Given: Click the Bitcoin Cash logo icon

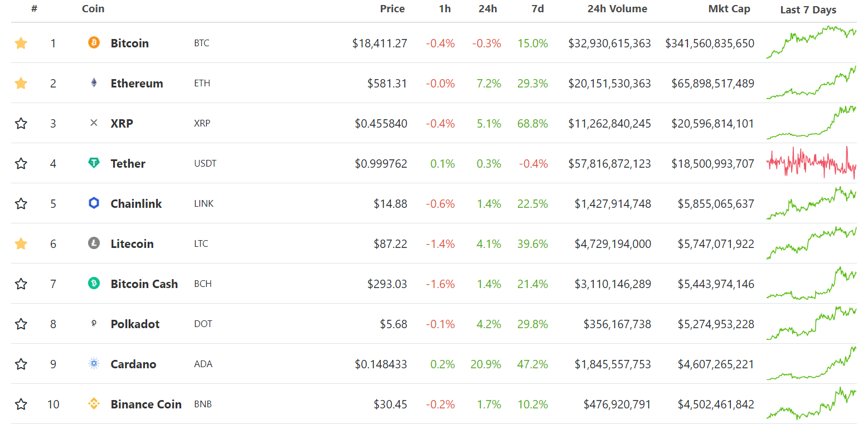Looking at the screenshot, I should tap(94, 284).
